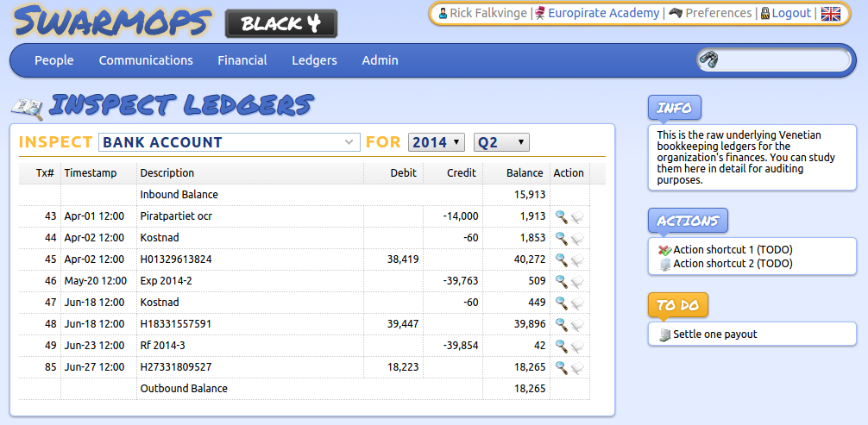Click the Info panel heading

point(674,108)
